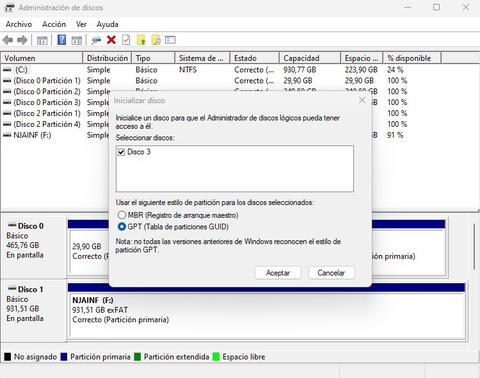
Task: Sort by the Capacidad column header
Action: (310, 58)
